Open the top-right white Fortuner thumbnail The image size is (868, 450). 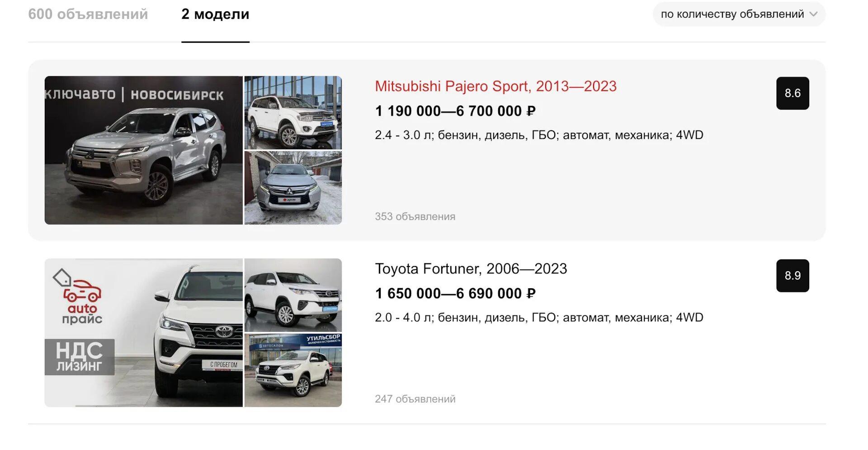point(293,295)
